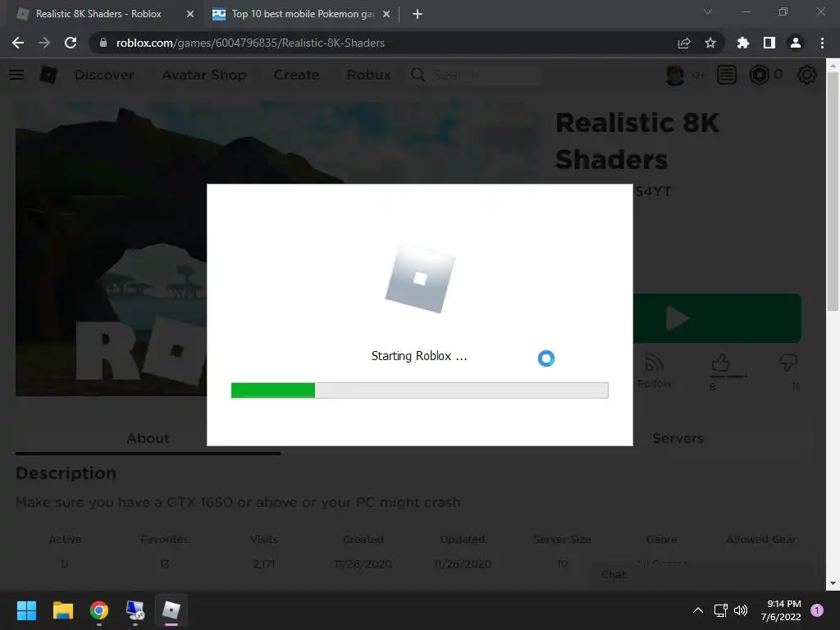Open the clock showing 9:14 PM
This screenshot has width=840, height=630.
pos(781,610)
